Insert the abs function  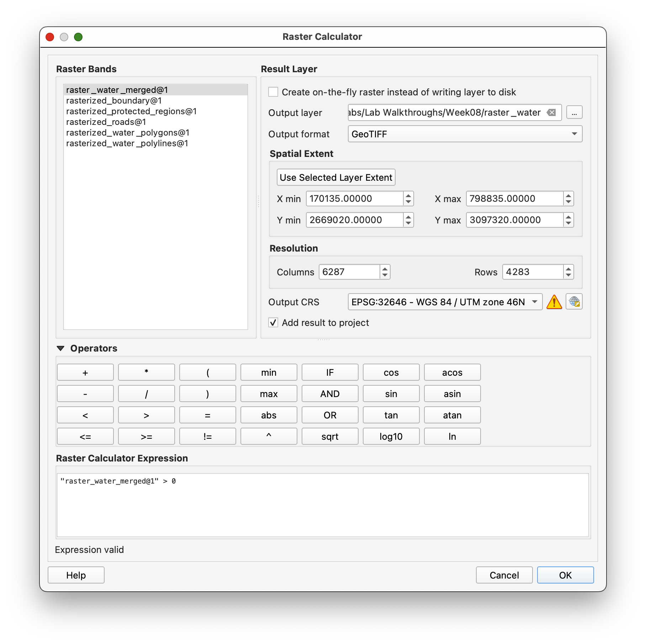pyautogui.click(x=269, y=415)
